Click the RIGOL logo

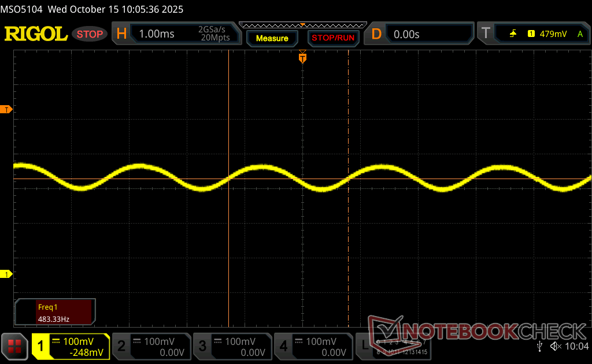36,34
